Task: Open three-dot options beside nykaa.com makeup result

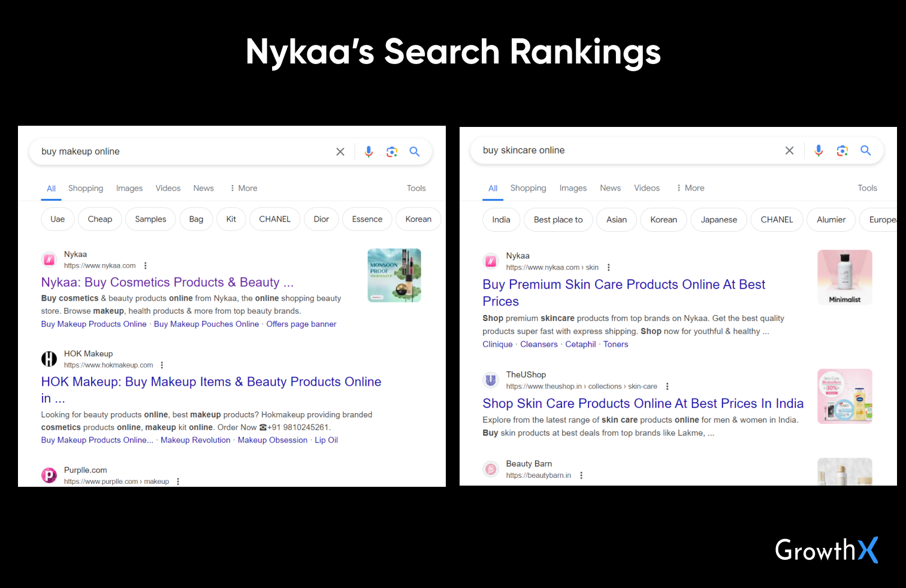Action: click(x=145, y=266)
